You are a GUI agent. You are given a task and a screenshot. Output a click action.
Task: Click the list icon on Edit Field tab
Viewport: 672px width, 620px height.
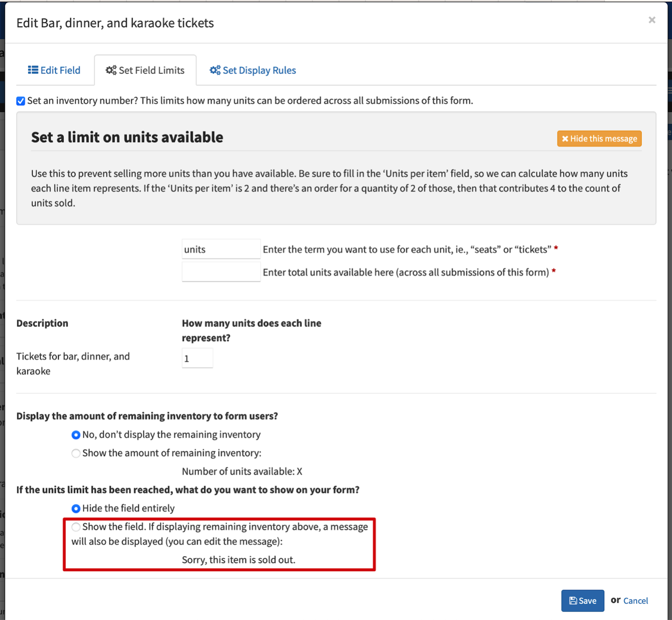pyautogui.click(x=33, y=70)
